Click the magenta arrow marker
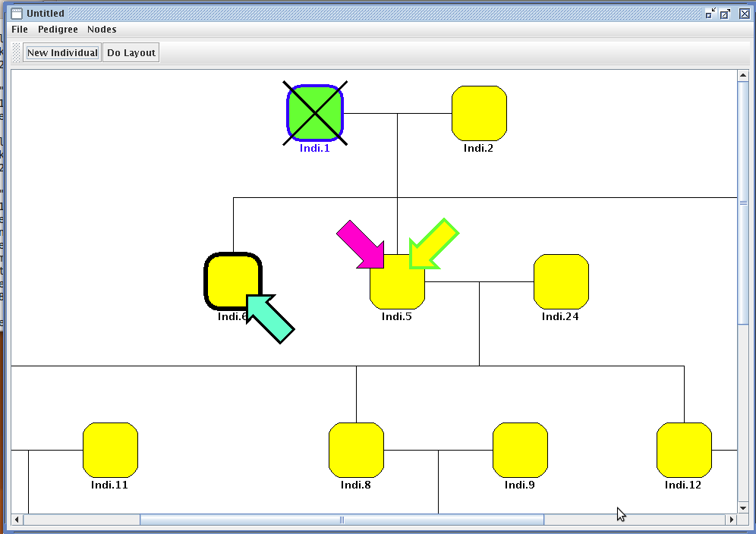This screenshot has width=756, height=534. pos(361,244)
